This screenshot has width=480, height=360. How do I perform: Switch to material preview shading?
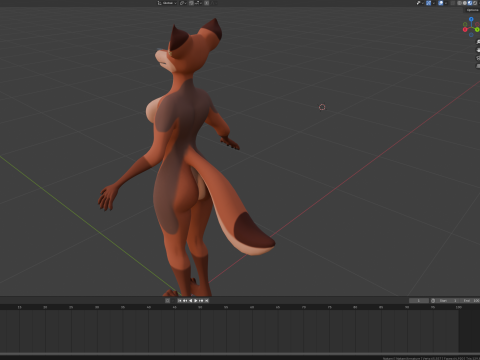click(470, 3)
